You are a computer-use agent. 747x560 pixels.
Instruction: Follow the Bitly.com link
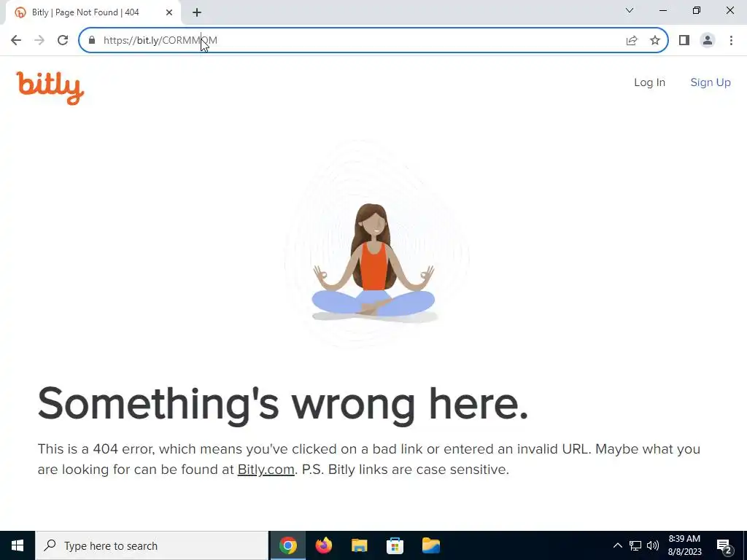point(266,470)
